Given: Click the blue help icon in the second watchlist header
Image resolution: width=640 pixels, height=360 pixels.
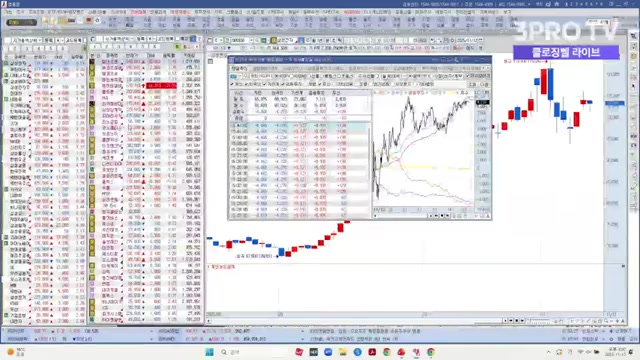Looking at the screenshot, I should pyautogui.click(x=193, y=40).
